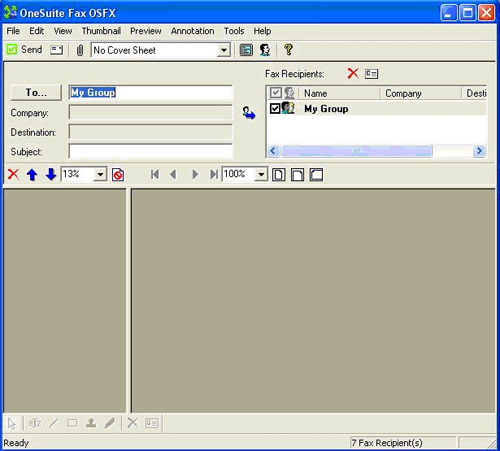Select the rectangle annotation tool
Screen dimensions: 500x451
(72, 423)
